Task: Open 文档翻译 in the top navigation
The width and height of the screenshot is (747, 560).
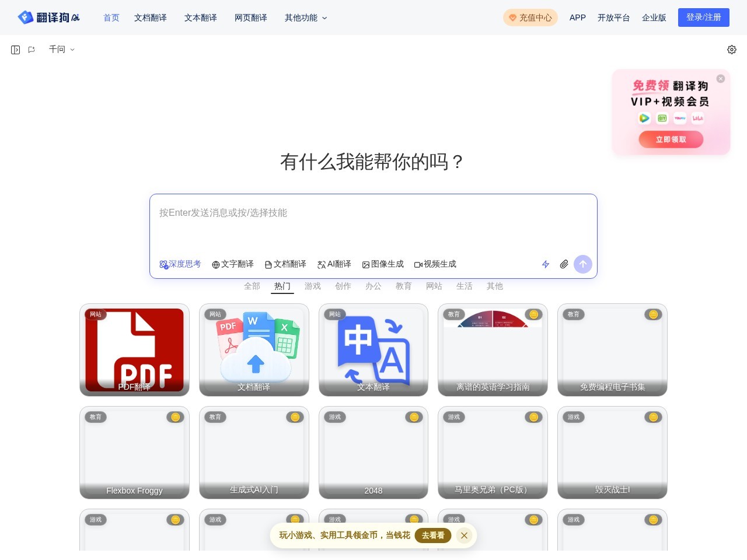Action: pos(151,17)
